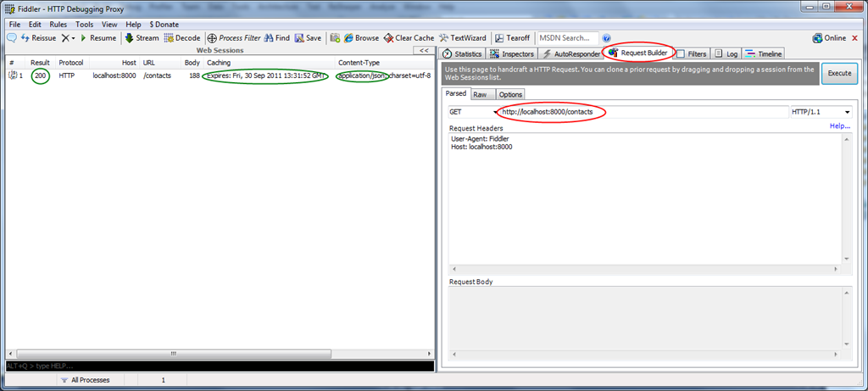Save sessions via Save toolbar button

[308, 38]
